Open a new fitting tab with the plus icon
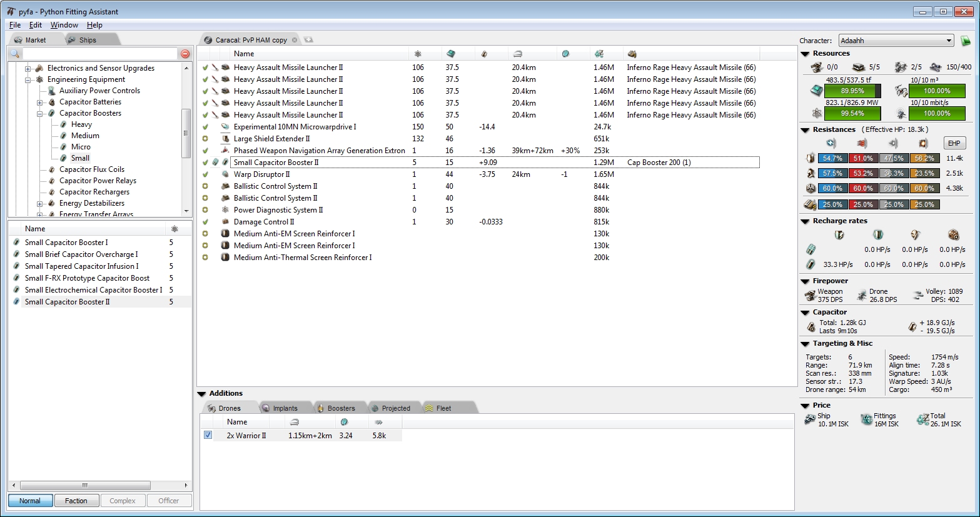 308,40
